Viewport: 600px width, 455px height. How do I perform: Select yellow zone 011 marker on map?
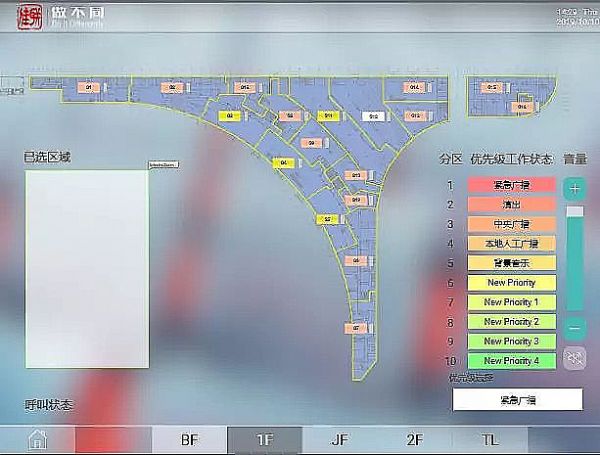click(x=327, y=116)
